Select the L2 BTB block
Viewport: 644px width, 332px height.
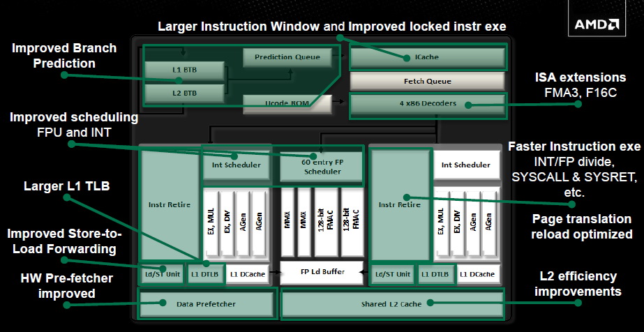point(184,93)
